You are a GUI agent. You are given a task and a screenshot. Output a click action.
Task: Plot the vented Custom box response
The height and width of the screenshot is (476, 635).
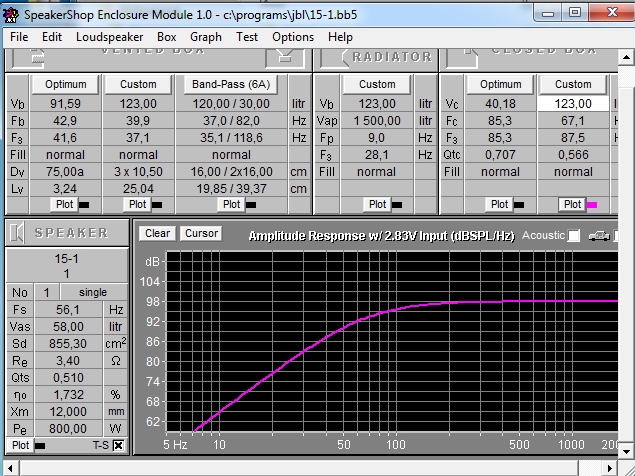pos(137,204)
